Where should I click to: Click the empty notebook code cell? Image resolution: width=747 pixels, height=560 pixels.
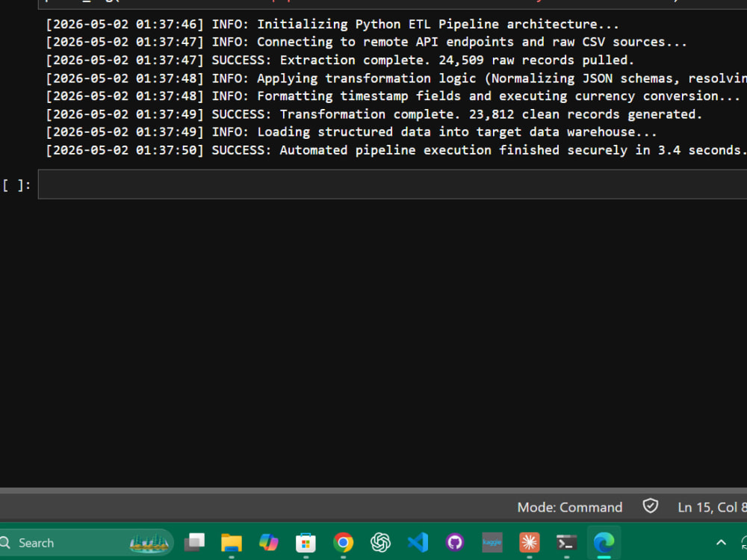point(393,184)
